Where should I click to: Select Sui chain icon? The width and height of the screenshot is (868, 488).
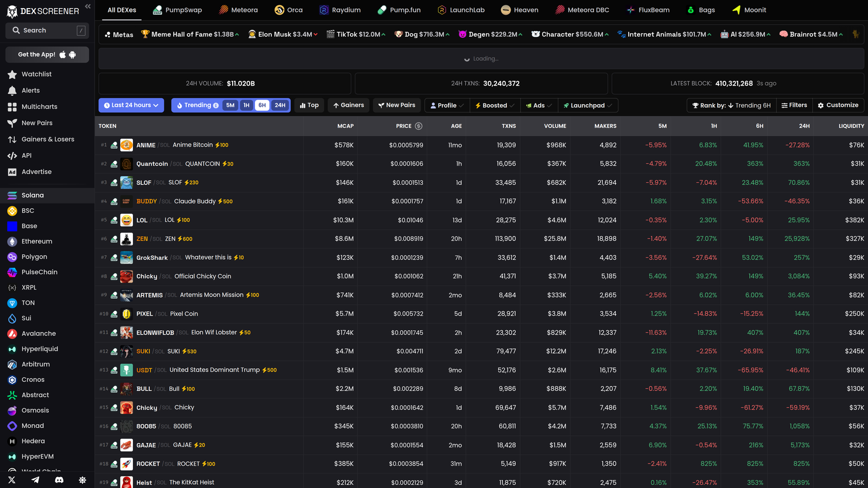12,318
